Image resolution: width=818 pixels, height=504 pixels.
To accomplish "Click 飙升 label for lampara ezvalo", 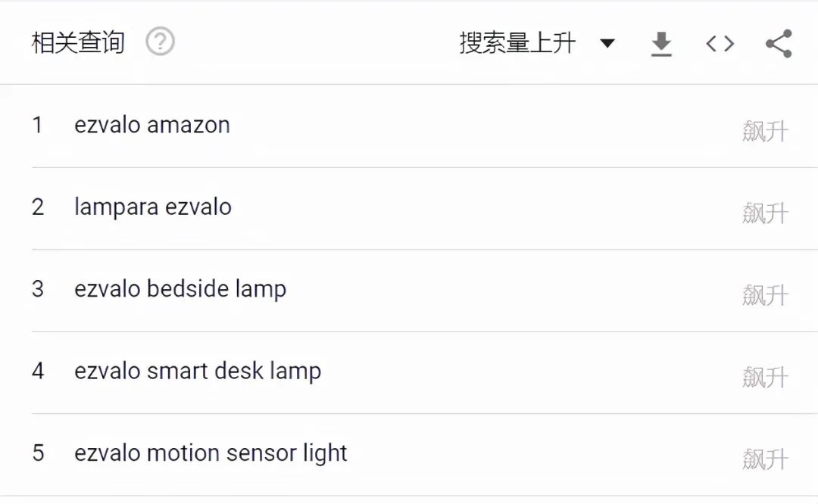I will tap(765, 213).
